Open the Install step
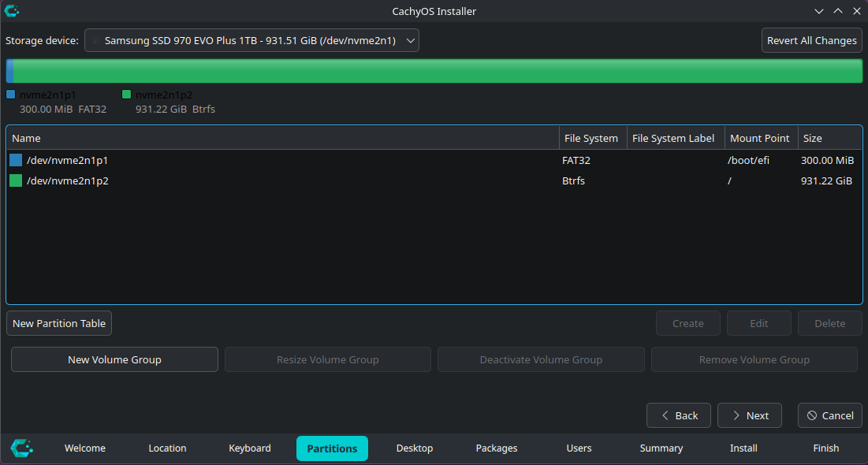The height and width of the screenshot is (465, 868). pyautogui.click(x=743, y=448)
